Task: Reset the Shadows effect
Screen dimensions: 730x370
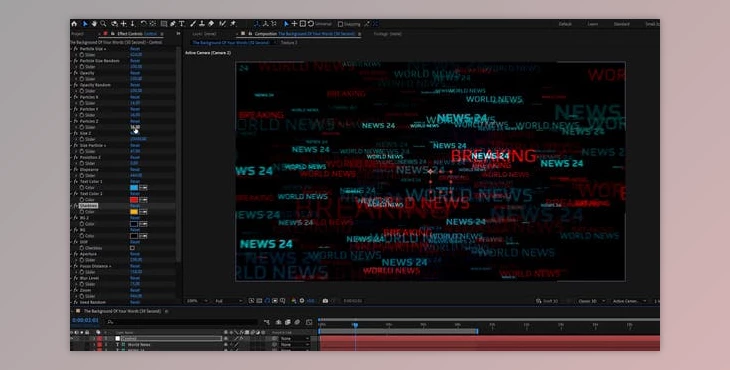Action: [135, 206]
